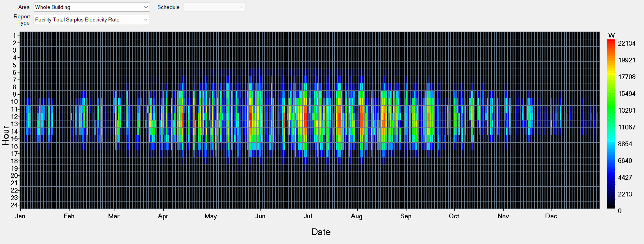Click the Schedule field label
644x244 pixels.
[168, 7]
